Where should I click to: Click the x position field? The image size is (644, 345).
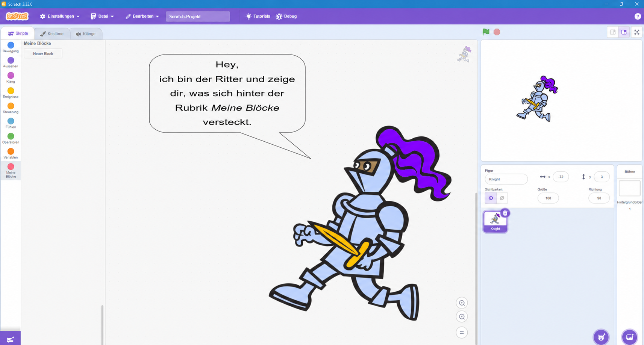point(561,177)
